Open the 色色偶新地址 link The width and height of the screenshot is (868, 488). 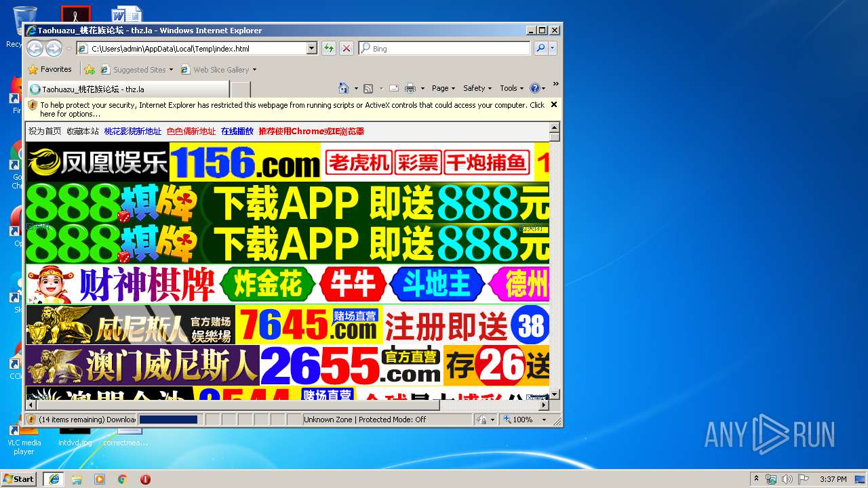point(191,131)
